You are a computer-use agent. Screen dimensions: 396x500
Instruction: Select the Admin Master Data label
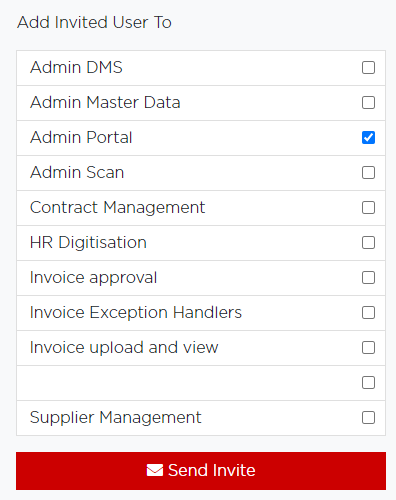click(x=105, y=102)
